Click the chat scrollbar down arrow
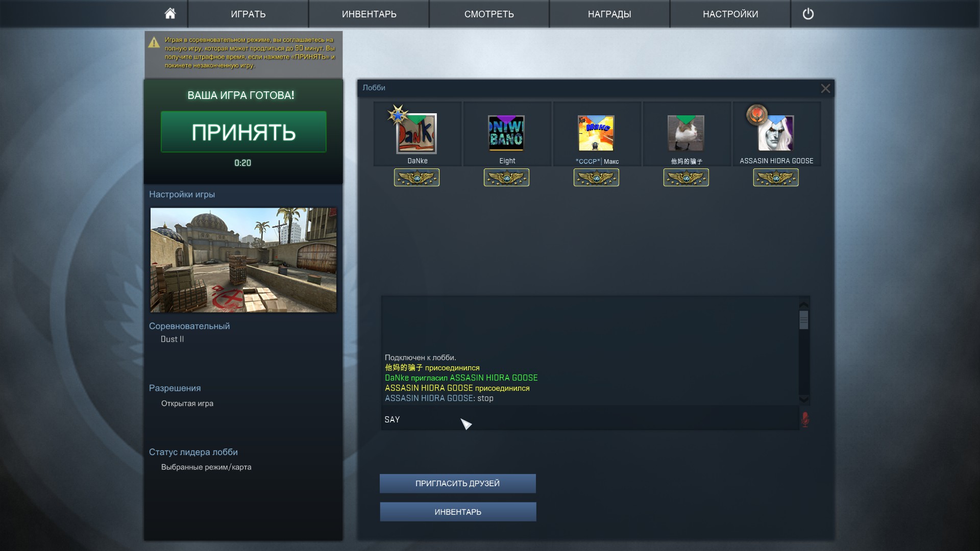 (803, 399)
